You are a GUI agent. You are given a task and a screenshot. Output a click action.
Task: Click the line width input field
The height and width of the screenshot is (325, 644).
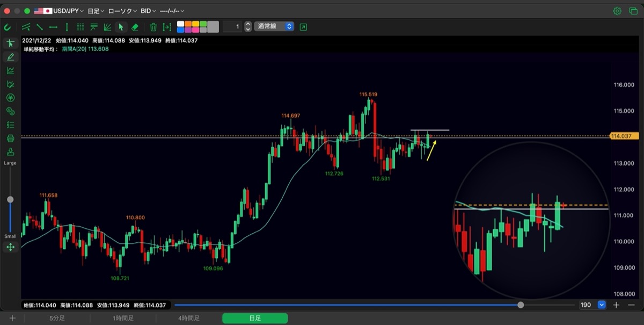click(x=232, y=26)
